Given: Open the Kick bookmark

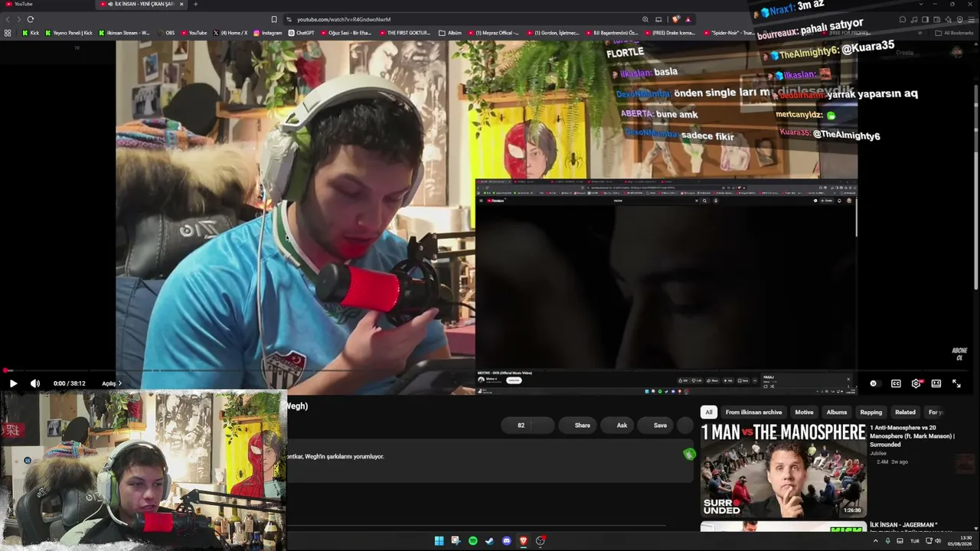Looking at the screenshot, I should point(31,33).
